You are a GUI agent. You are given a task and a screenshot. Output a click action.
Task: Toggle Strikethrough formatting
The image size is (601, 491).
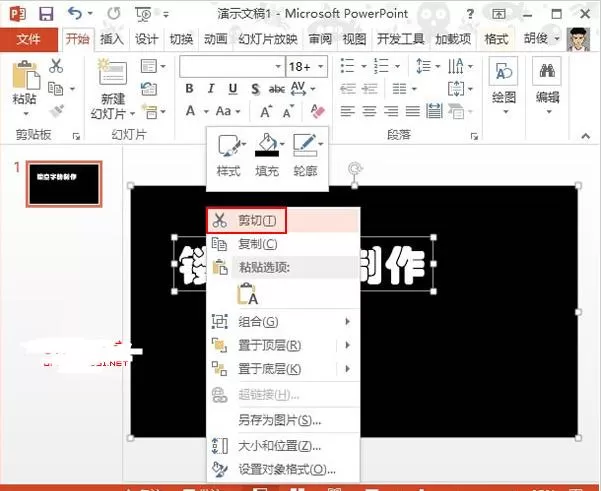(x=276, y=89)
